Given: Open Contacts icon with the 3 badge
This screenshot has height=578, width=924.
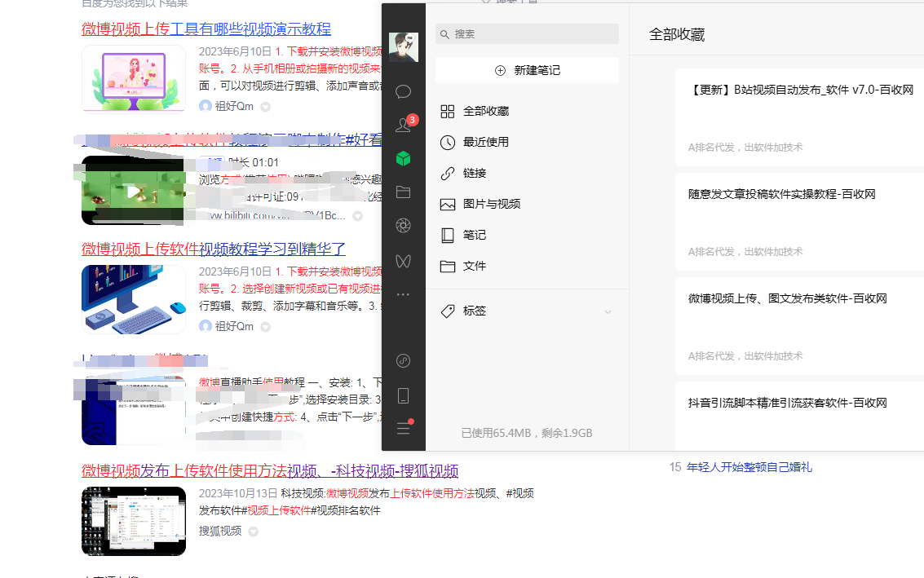Looking at the screenshot, I should (405, 124).
